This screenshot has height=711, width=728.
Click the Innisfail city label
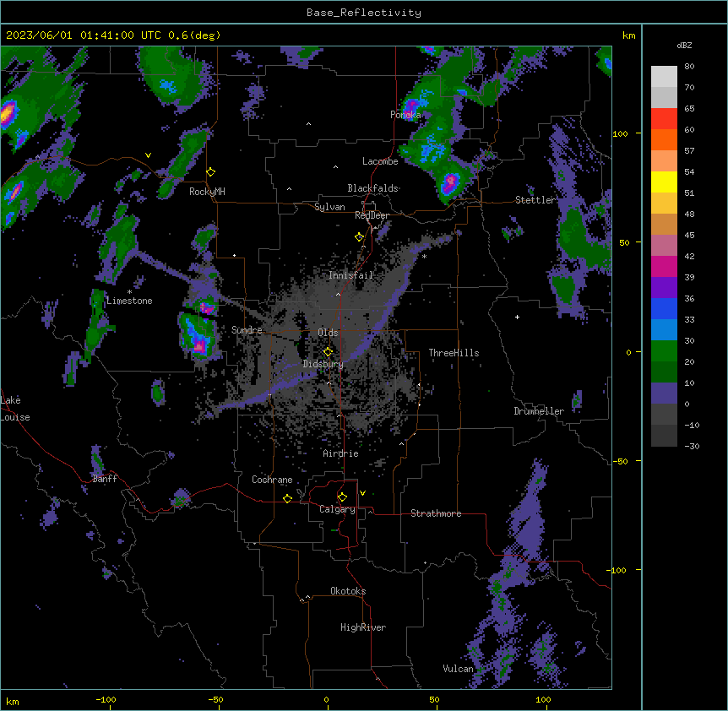tap(350, 275)
